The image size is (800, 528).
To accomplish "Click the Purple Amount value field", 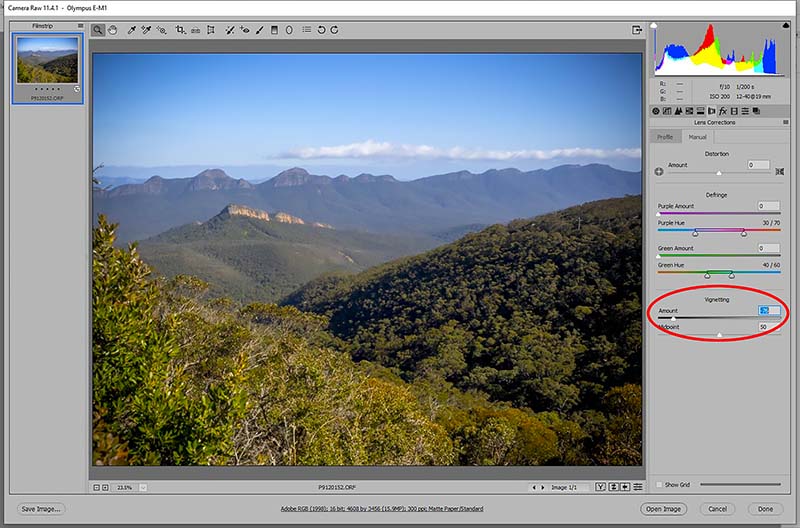I will (769, 206).
